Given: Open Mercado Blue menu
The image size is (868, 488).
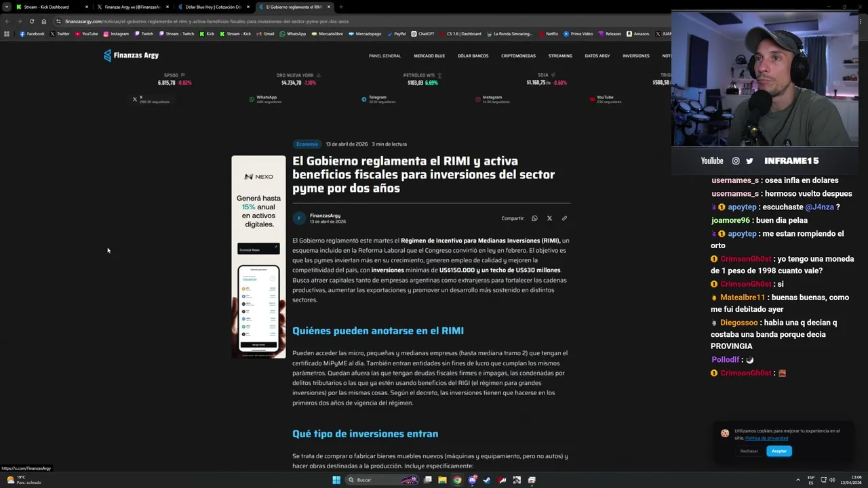Looking at the screenshot, I should pos(429,56).
